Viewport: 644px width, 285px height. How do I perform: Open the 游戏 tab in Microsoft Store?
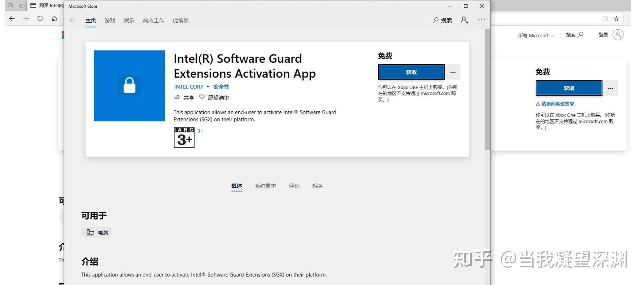tap(110, 20)
